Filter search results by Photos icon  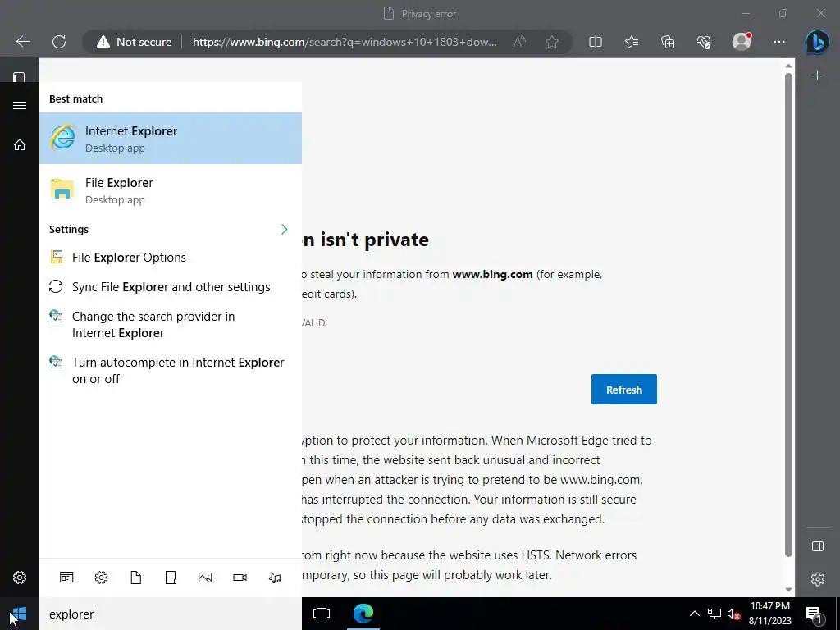pos(205,577)
